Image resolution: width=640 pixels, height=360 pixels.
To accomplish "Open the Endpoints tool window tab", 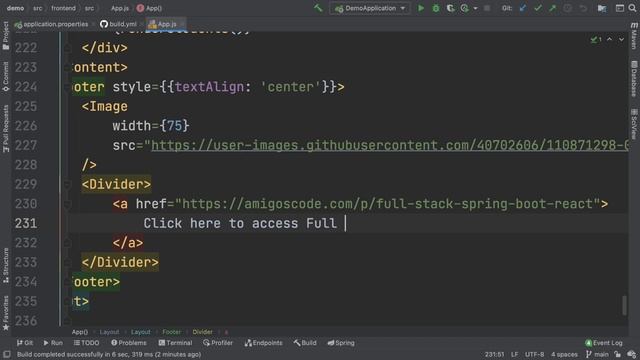I will tap(264, 343).
